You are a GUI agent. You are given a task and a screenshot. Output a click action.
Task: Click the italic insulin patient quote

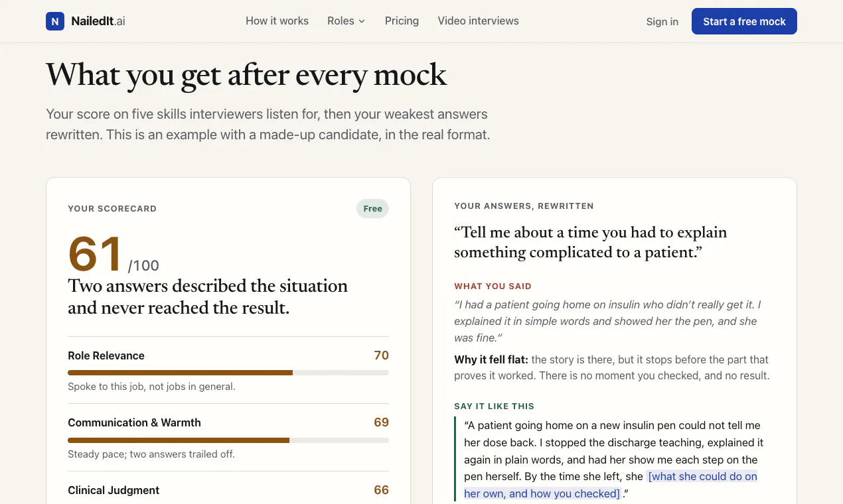607,321
